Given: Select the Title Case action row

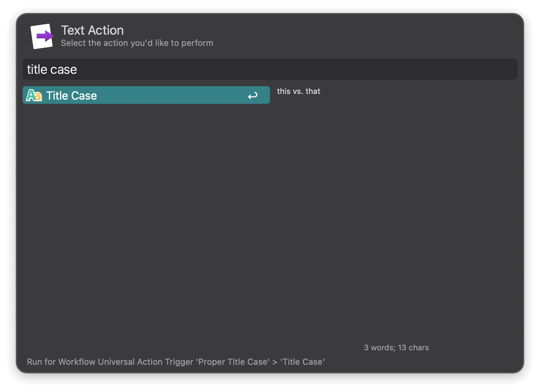Looking at the screenshot, I should (x=146, y=95).
